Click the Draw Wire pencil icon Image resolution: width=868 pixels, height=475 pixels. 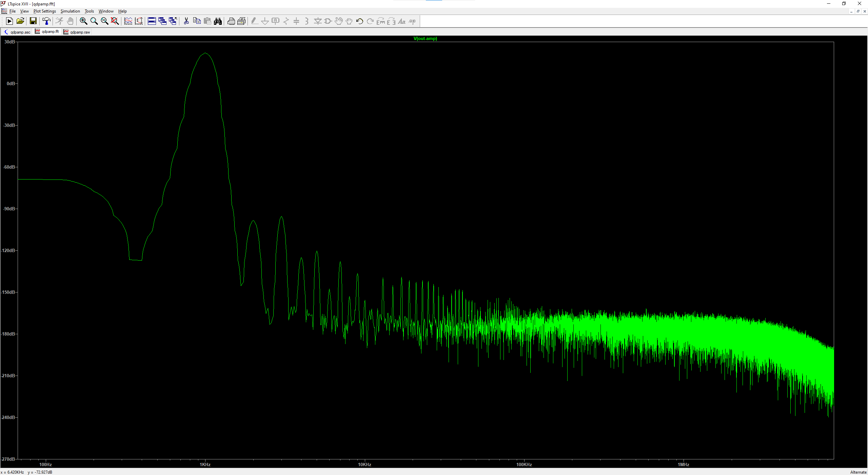[x=255, y=21]
